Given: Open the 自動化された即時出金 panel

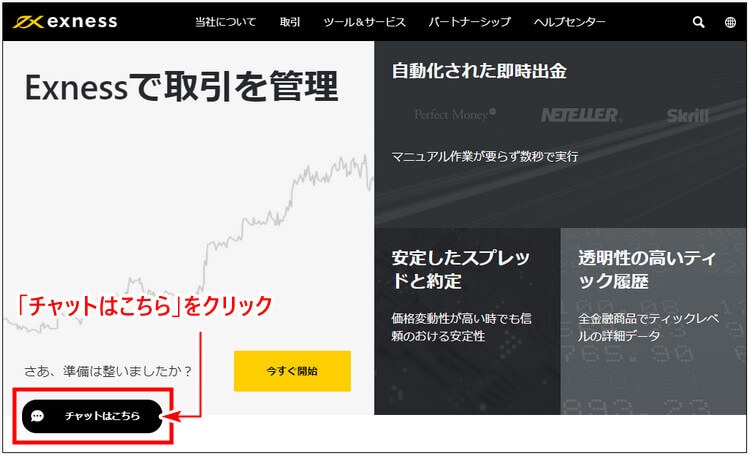Looking at the screenshot, I should [560, 134].
